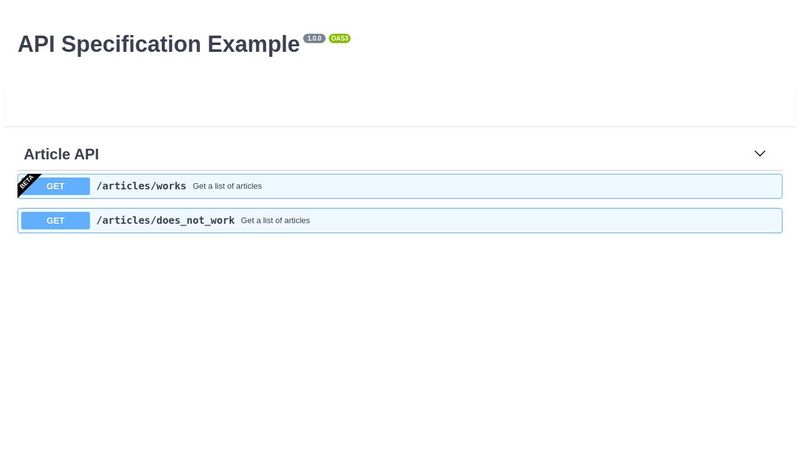800x450 pixels.
Task: Click the word Example in page title
Action: coord(254,44)
